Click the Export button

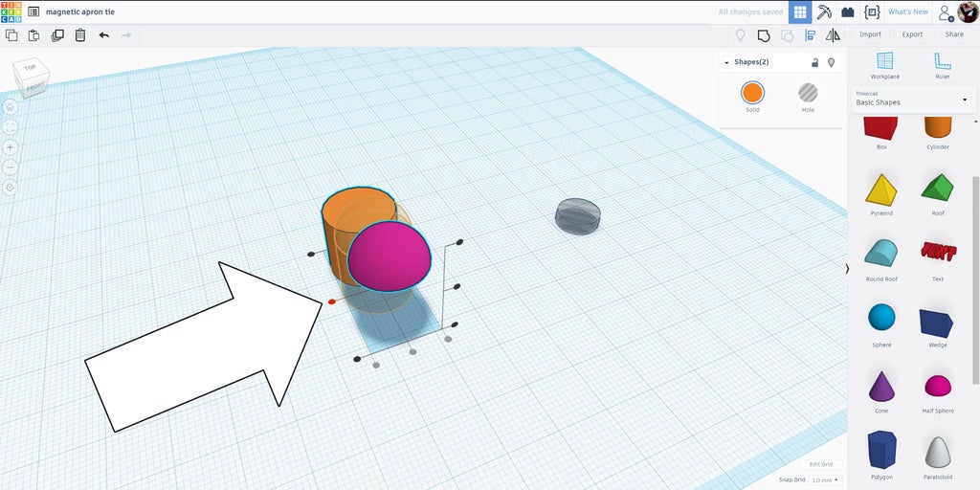pyautogui.click(x=912, y=34)
